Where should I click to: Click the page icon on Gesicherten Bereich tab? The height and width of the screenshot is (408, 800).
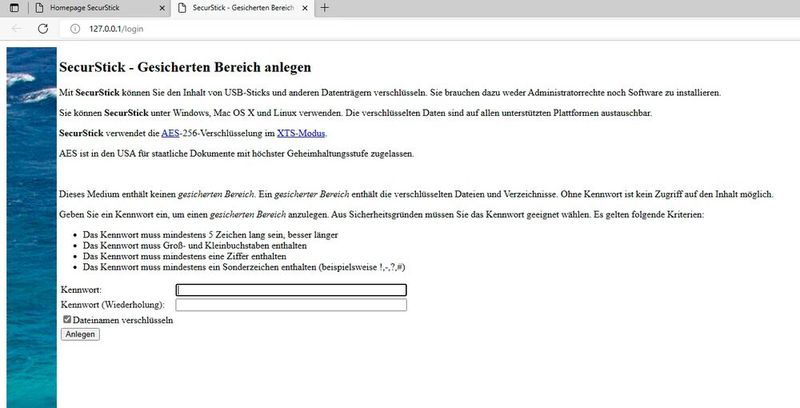coord(182,8)
